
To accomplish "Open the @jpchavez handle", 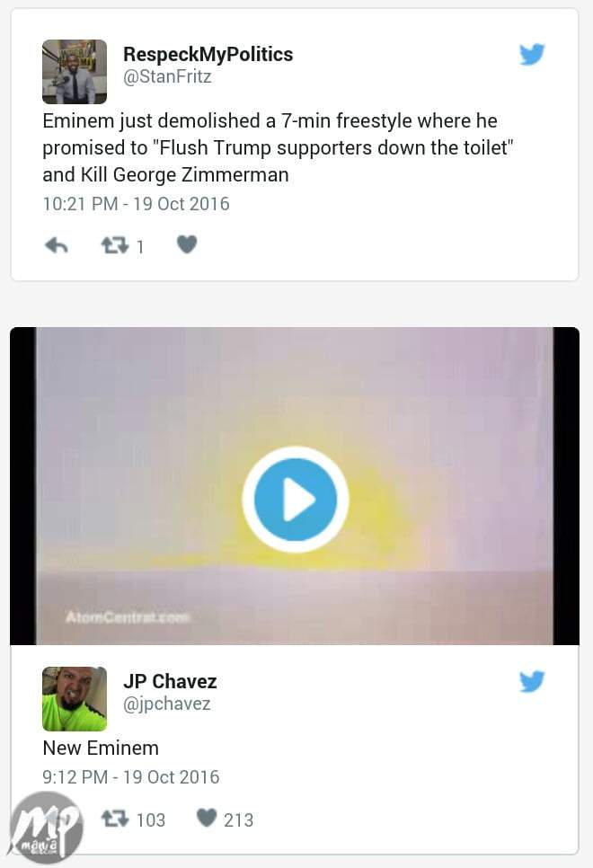I will (166, 704).
